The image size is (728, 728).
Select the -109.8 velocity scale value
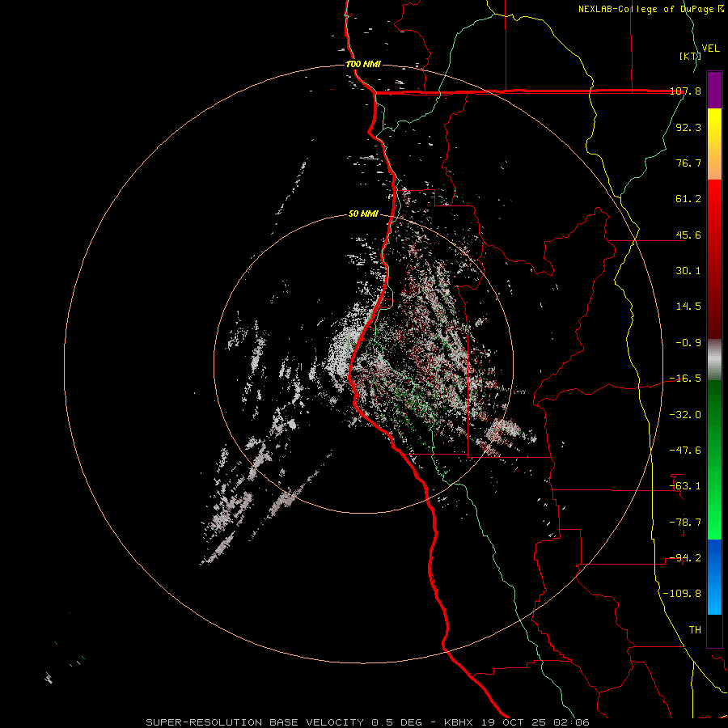[x=683, y=594]
